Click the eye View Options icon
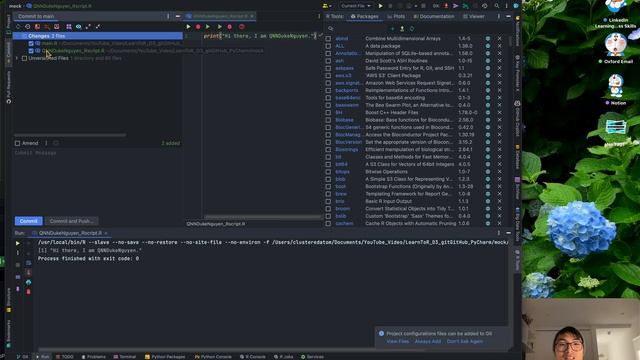640x360 pixels. [x=78, y=27]
